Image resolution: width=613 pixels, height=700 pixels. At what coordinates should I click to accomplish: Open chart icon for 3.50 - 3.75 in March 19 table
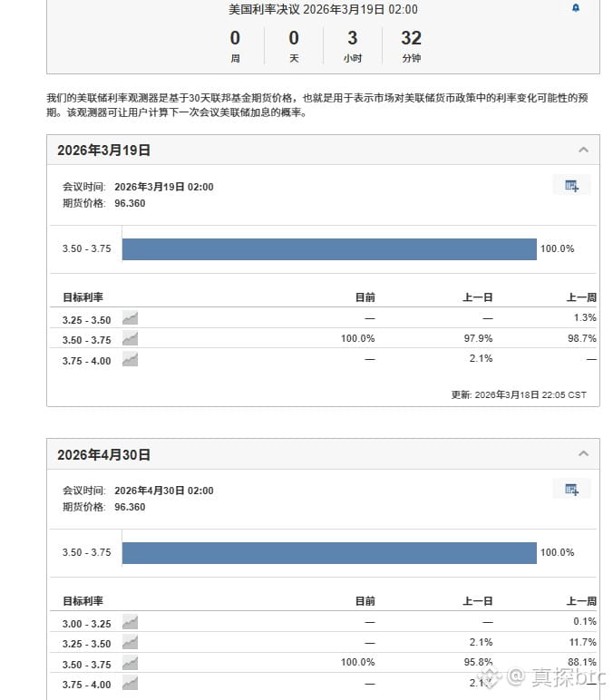(131, 339)
